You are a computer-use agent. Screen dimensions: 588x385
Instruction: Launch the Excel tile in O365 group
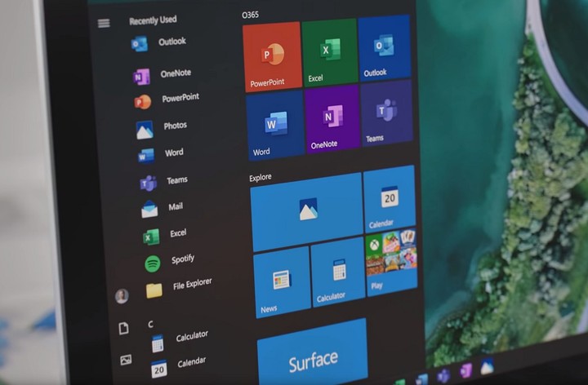point(329,53)
